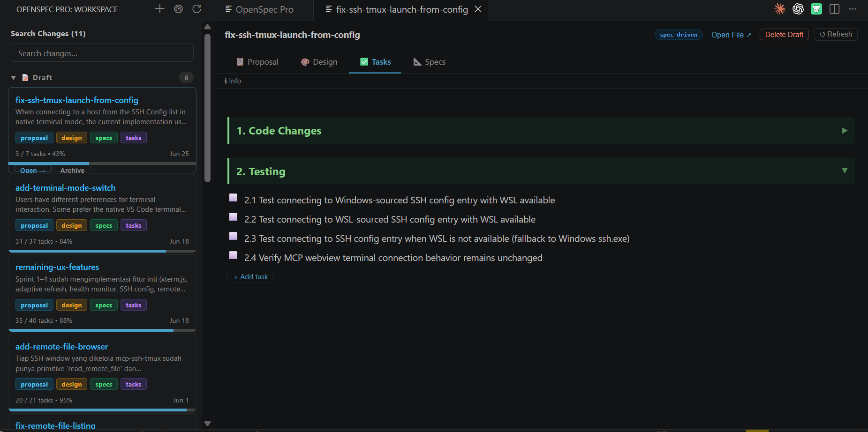The width and height of the screenshot is (868, 432).
Task: Open the add-terminal-mode-switch change title
Action: (x=66, y=187)
